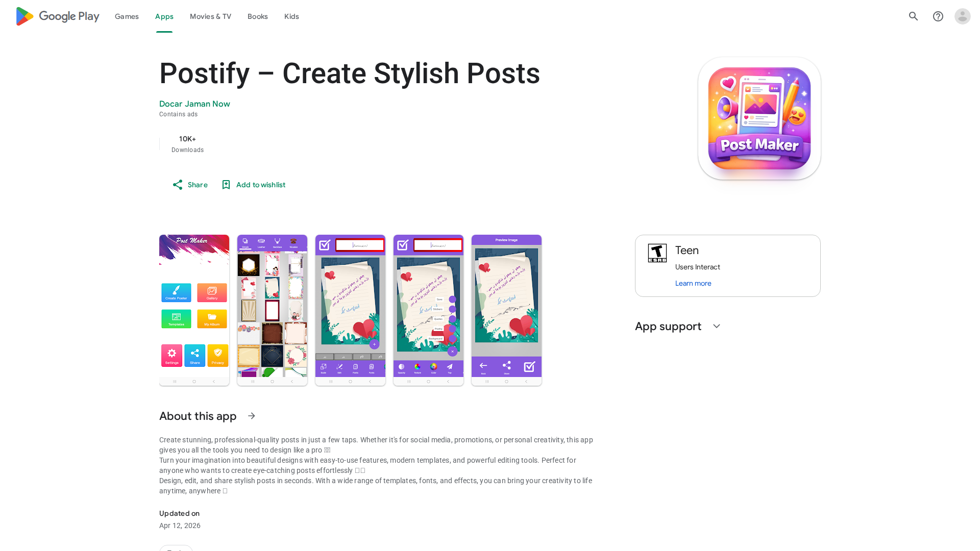
Task: Open the Help center question icon
Action: click(938, 16)
